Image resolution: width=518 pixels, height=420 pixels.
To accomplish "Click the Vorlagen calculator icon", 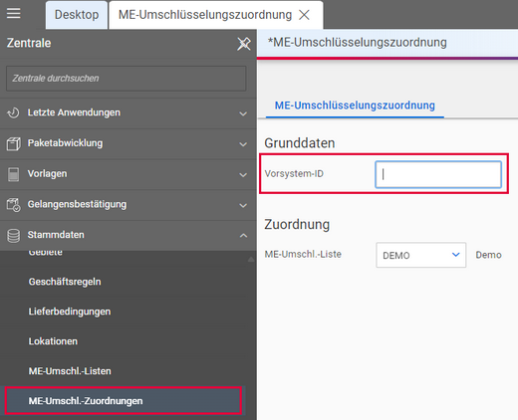I will click(13, 174).
